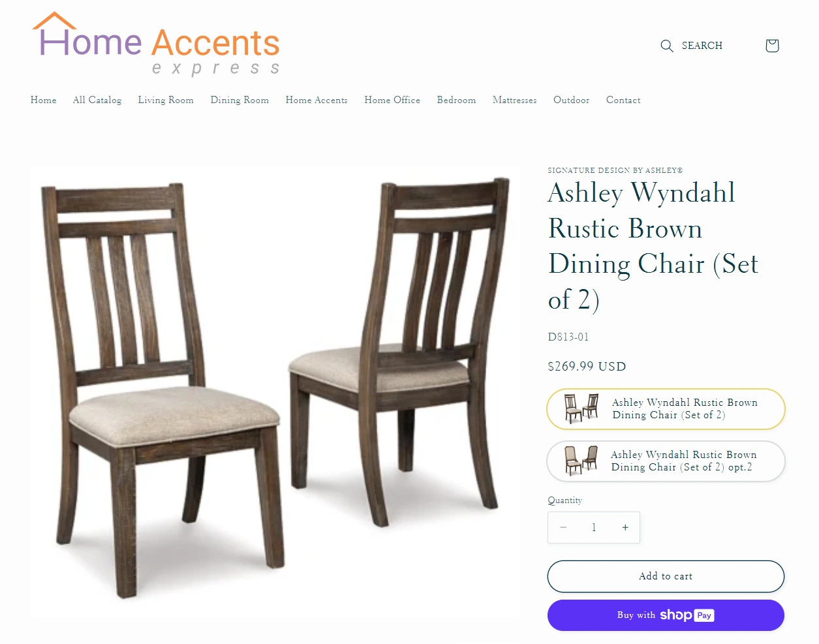819x644 pixels.
Task: Go to the Outdoor category
Action: (x=571, y=100)
